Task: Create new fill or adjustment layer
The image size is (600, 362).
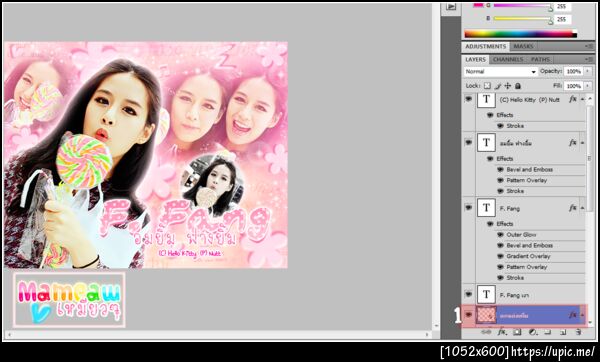Action: pos(533,332)
